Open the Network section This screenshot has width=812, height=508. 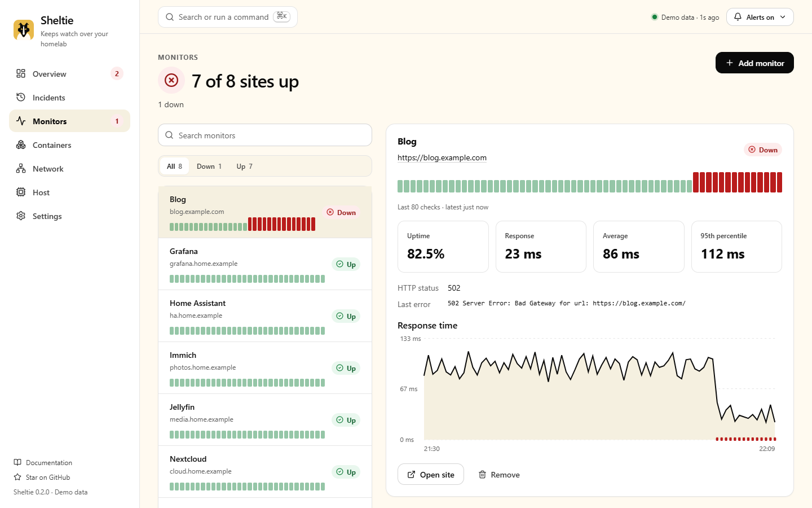pyautogui.click(x=69, y=169)
